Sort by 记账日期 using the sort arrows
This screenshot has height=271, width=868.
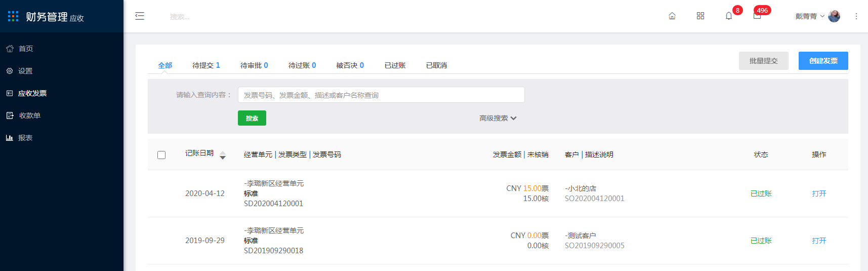click(223, 155)
